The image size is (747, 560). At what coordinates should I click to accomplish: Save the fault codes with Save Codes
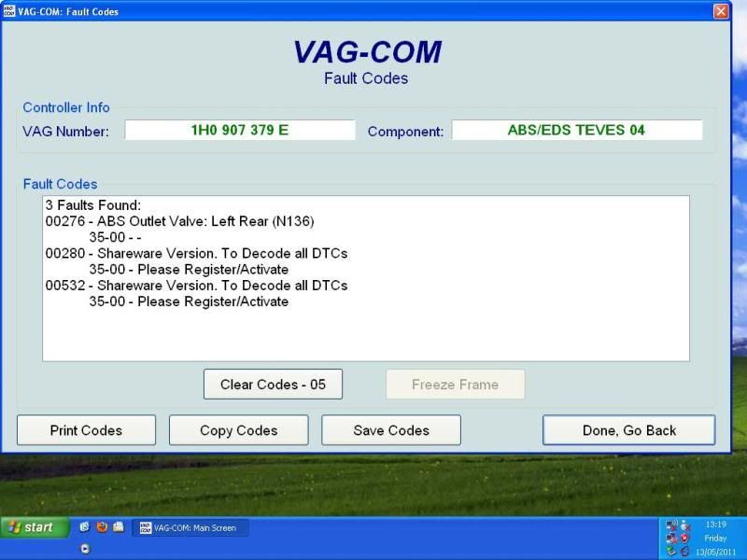391,430
